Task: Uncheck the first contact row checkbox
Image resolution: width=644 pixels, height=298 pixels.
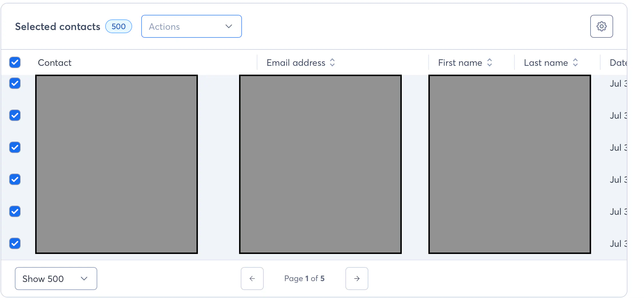Action: 15,83
